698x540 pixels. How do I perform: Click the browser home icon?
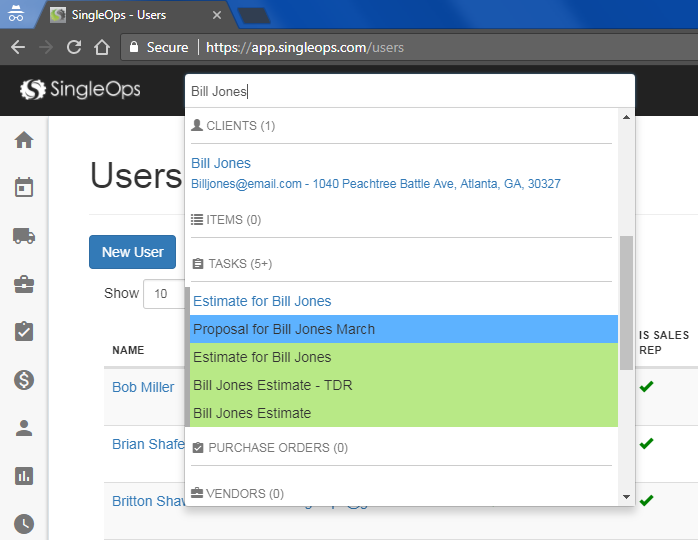pos(102,47)
